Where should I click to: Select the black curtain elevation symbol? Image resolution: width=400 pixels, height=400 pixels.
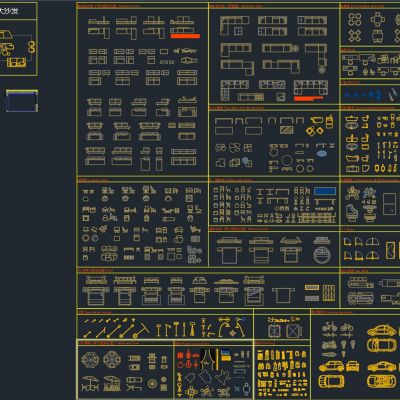tap(209, 359)
